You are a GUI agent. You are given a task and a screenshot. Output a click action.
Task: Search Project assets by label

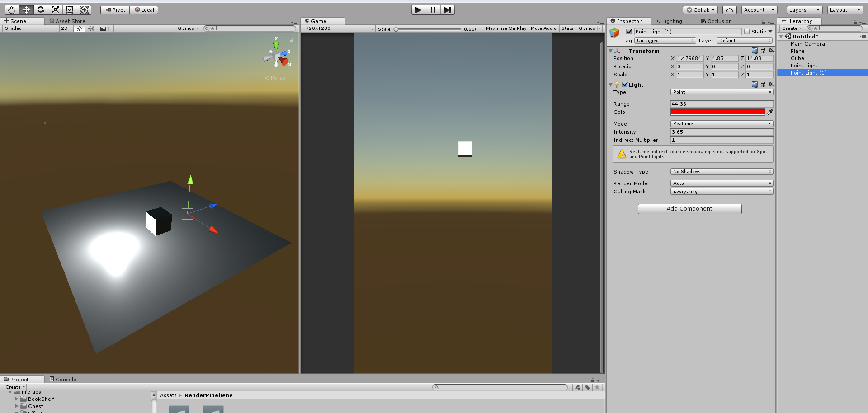pyautogui.click(x=587, y=387)
